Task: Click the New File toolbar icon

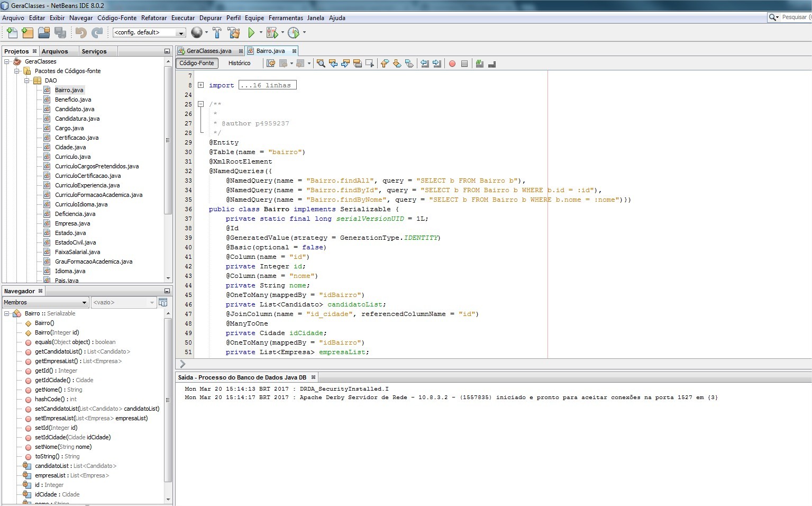Action: pos(12,33)
